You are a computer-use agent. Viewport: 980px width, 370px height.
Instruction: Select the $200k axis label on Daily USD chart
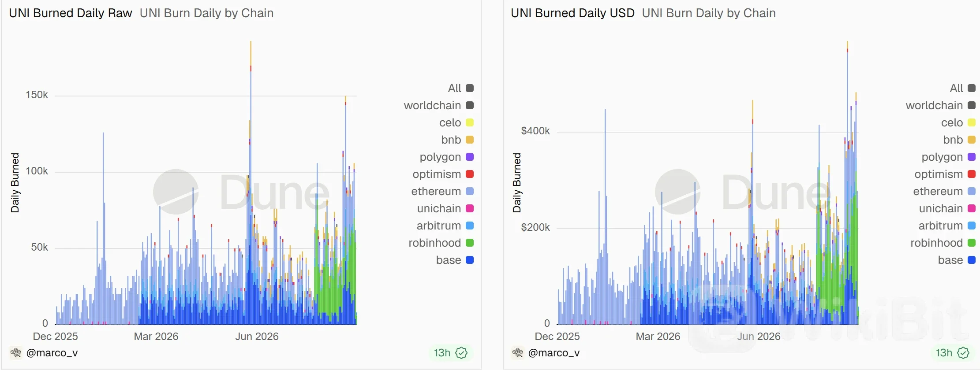535,227
